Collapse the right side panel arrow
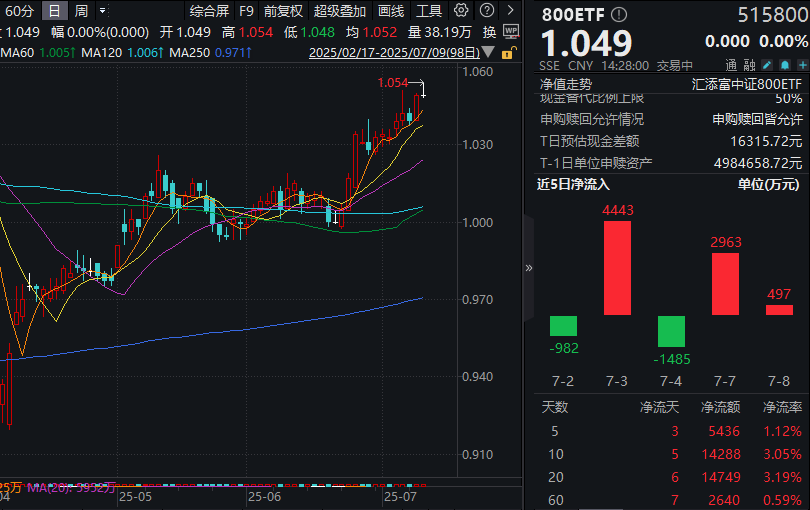The height and width of the screenshot is (510, 810). coord(529,267)
